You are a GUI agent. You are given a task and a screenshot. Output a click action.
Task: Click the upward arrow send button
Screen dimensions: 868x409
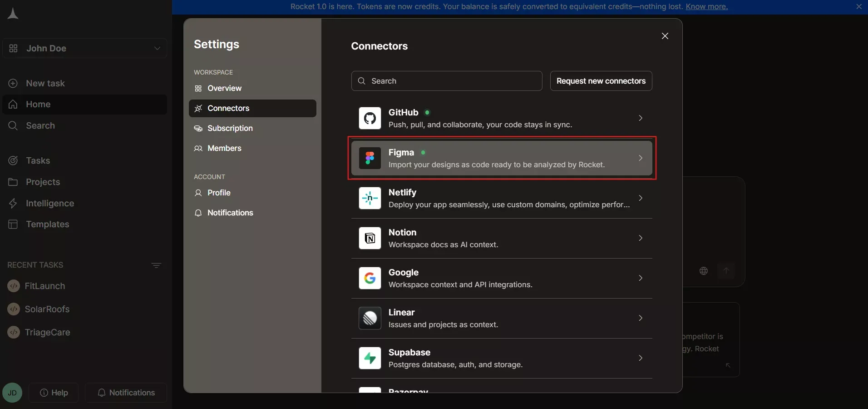point(726,271)
